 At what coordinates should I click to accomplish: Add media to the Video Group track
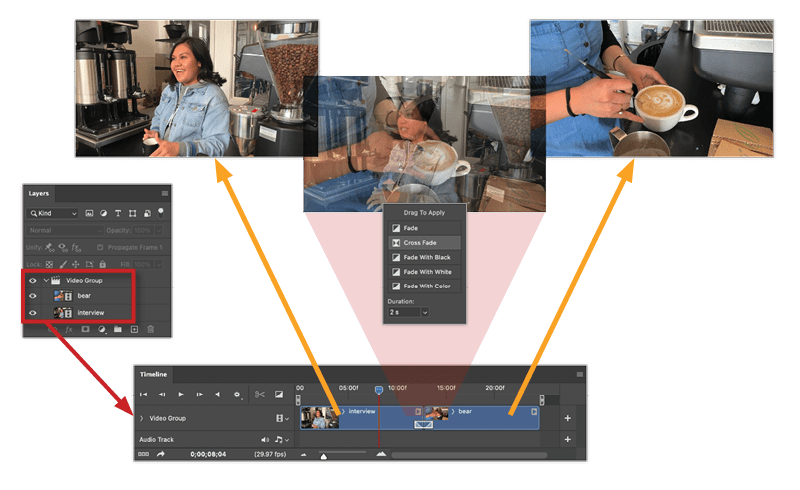(x=567, y=418)
